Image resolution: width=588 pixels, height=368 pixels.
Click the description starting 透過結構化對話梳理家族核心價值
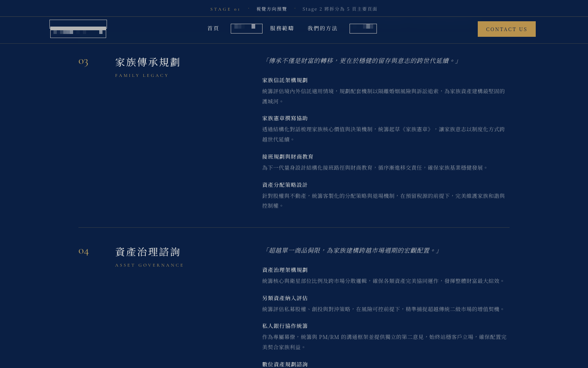click(x=384, y=134)
